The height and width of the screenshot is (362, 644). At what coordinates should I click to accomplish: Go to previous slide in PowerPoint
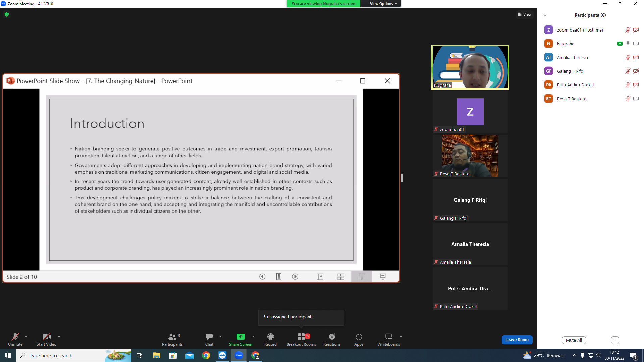262,277
